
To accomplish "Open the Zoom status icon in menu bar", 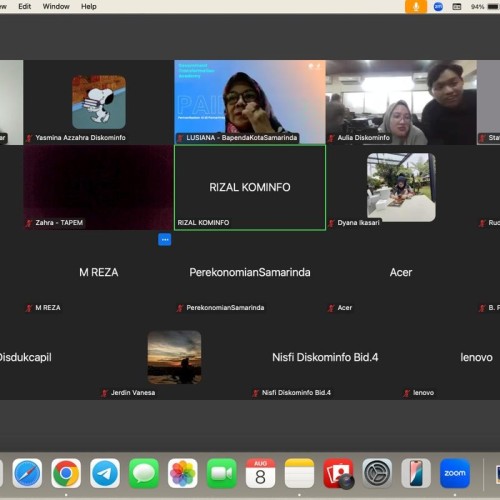I will pyautogui.click(x=438, y=6).
